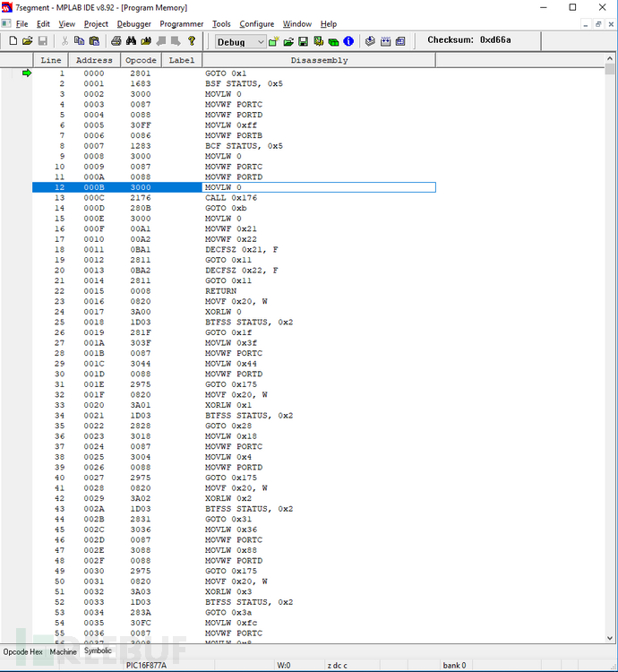Click the Save File diskette icon
The image size is (618, 672).
click(x=42, y=41)
